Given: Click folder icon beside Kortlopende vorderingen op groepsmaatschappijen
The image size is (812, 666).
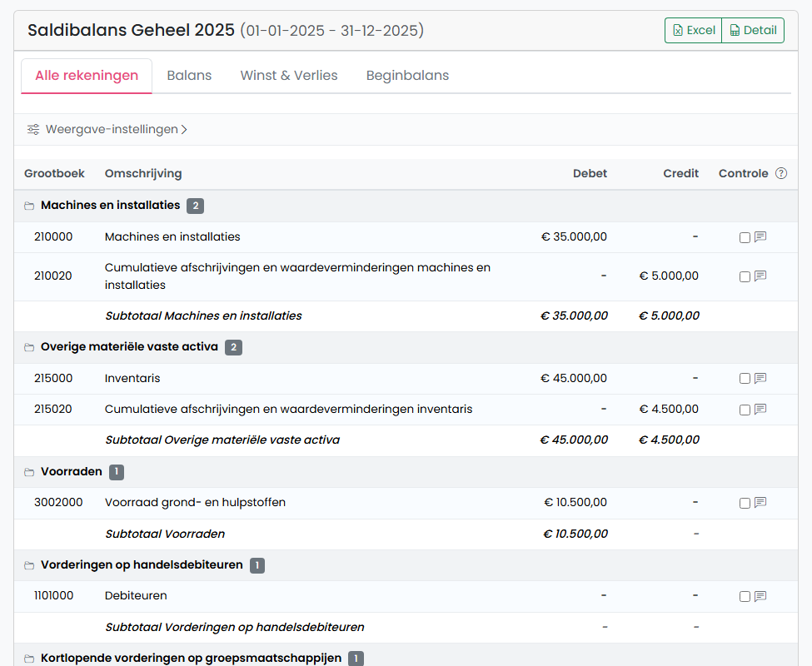Looking at the screenshot, I should click(x=29, y=659).
